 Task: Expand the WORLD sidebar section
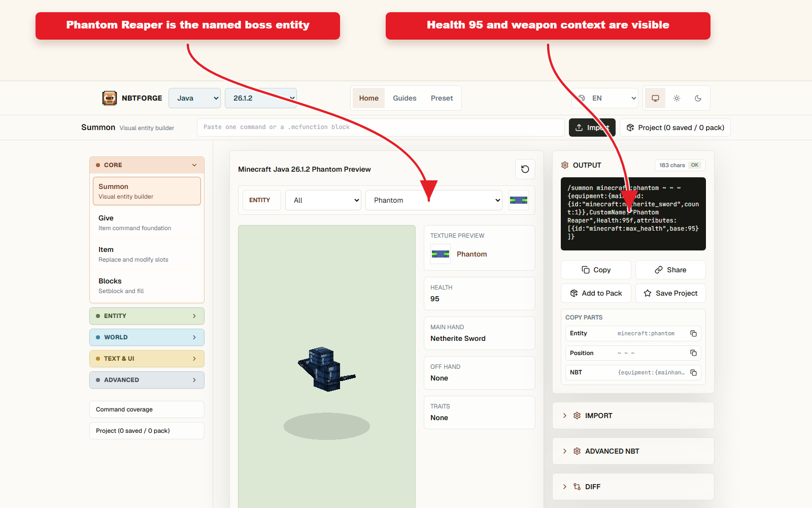[147, 337]
